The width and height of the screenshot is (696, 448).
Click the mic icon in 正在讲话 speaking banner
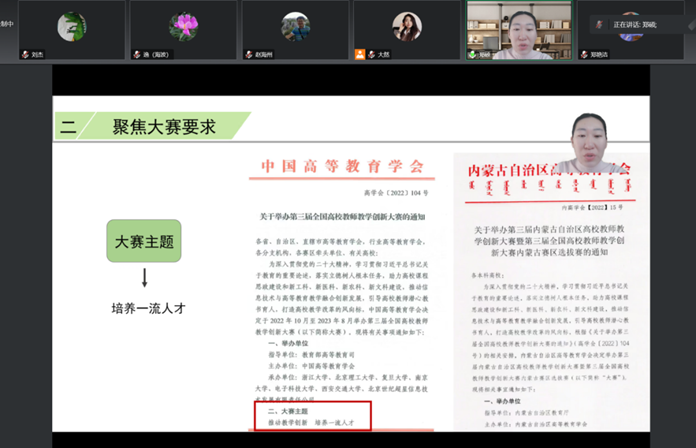click(x=599, y=25)
